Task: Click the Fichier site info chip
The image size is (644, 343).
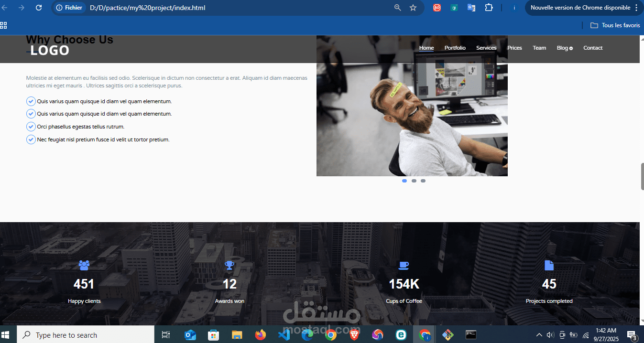Action: click(x=70, y=8)
